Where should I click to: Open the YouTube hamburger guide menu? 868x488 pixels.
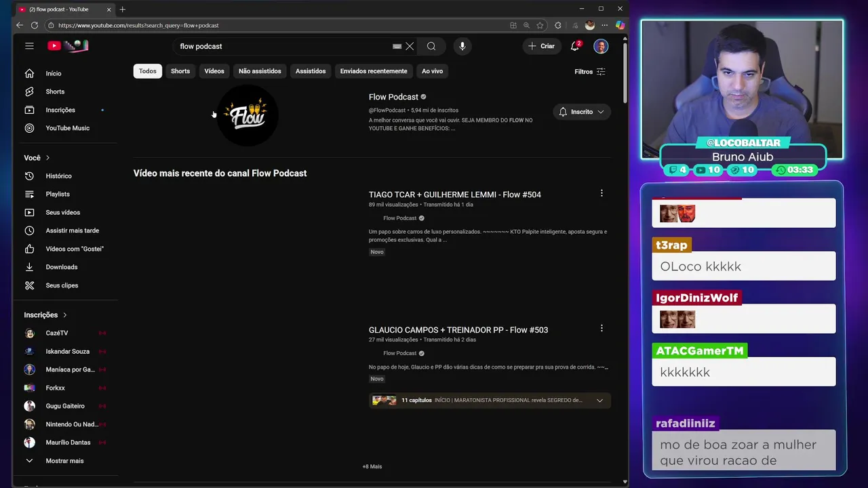29,46
